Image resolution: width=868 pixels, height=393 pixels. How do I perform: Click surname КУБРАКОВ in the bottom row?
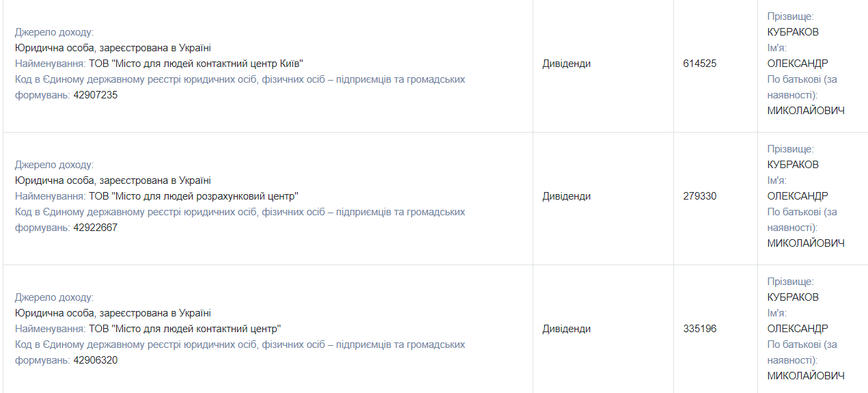(x=792, y=297)
